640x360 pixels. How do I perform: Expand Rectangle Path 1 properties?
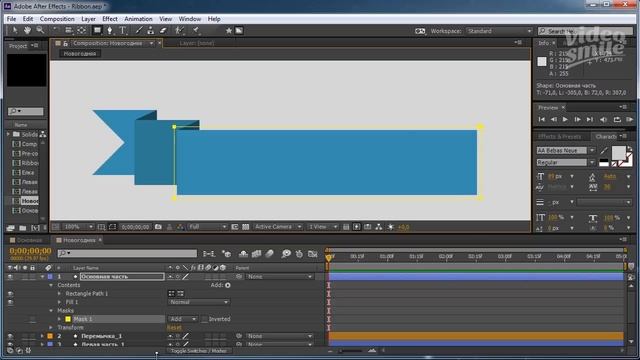point(60,294)
